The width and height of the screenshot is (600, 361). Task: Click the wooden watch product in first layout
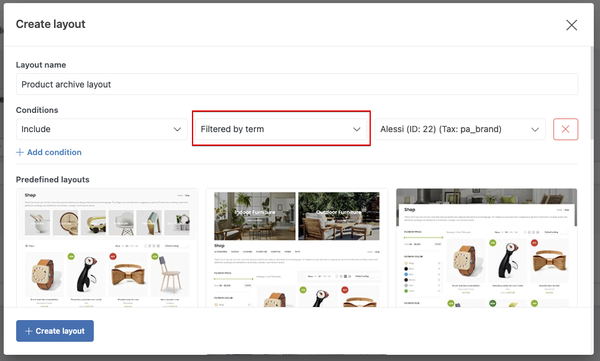coord(44,274)
